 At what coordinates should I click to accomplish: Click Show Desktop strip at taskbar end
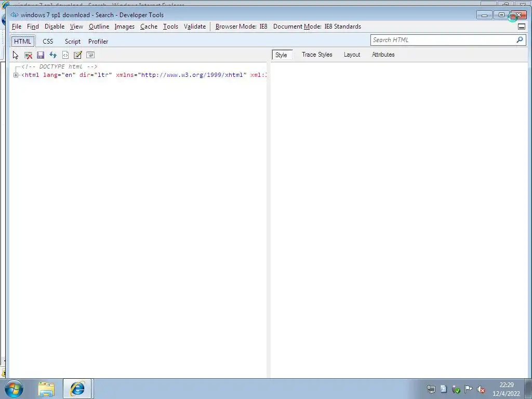528,389
